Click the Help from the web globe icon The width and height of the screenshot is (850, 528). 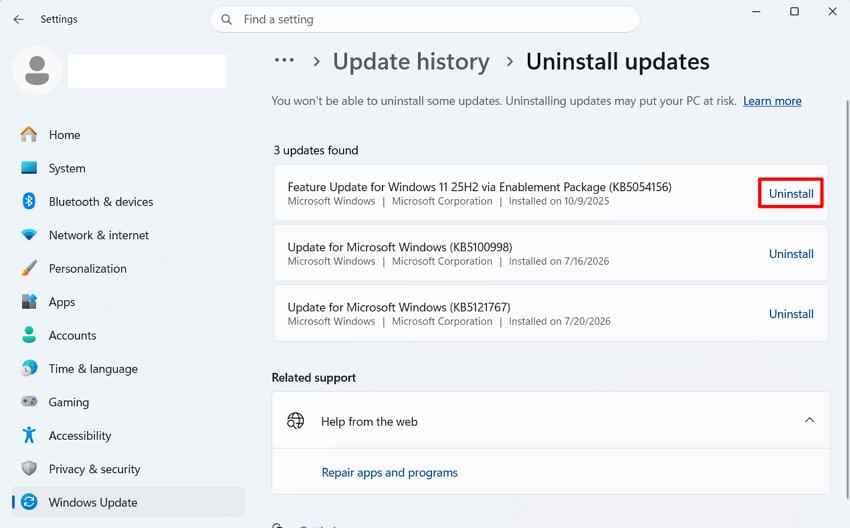295,421
